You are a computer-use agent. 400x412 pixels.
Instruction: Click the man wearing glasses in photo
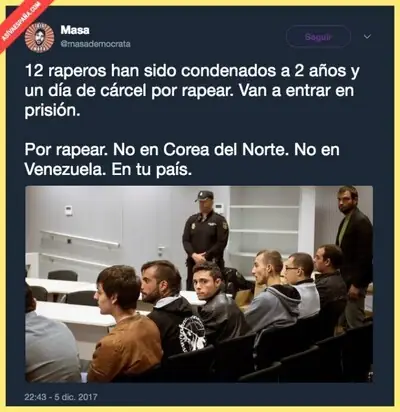(302, 283)
